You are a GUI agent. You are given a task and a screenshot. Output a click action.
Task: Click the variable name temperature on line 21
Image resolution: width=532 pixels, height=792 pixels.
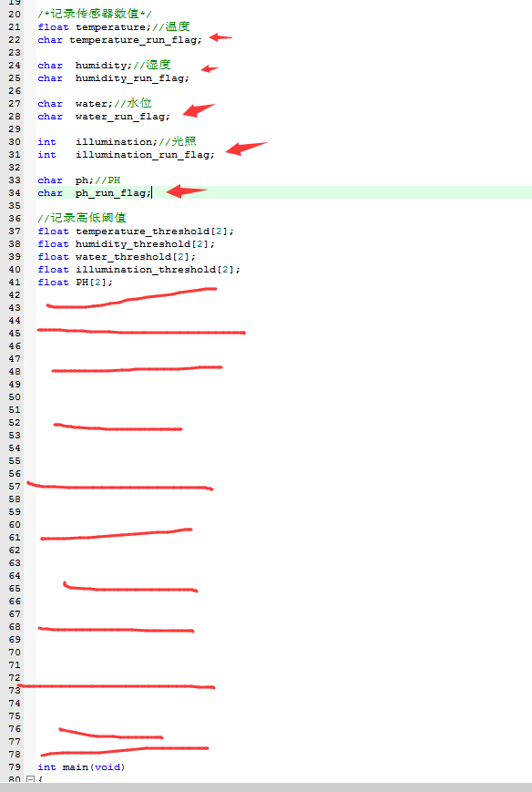click(x=110, y=27)
